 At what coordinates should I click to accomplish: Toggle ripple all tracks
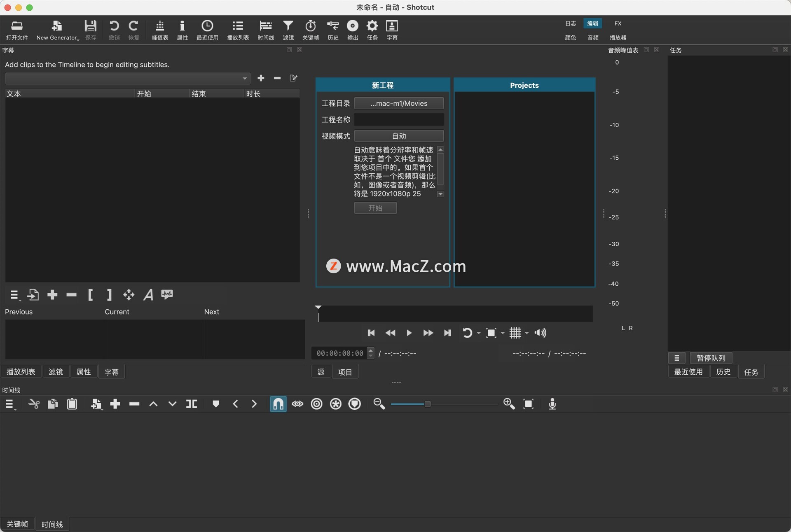click(336, 404)
